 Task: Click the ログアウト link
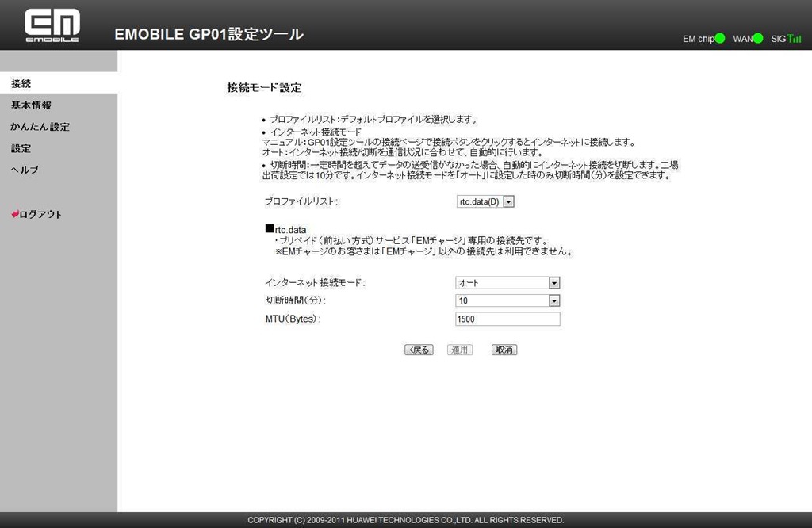point(40,214)
